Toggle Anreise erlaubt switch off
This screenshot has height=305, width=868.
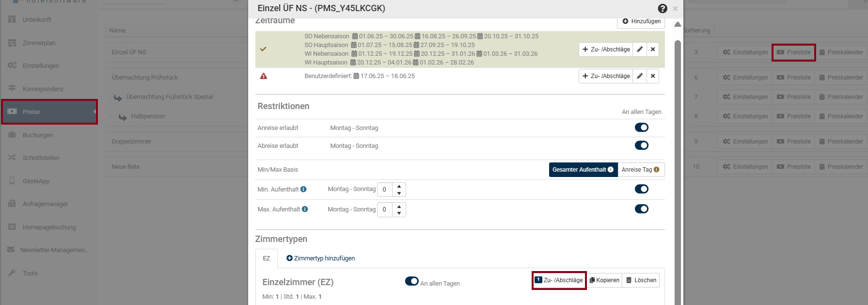click(x=641, y=128)
